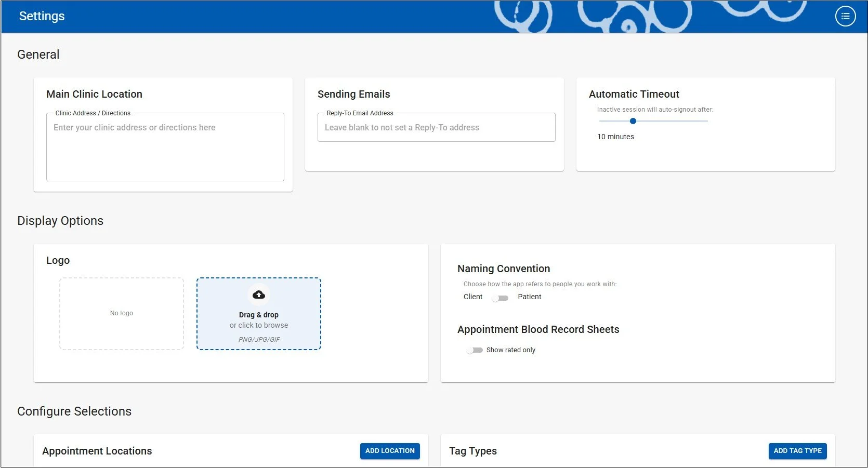868x468 pixels.
Task: Click the Clinic Address / Directions text field
Action: coord(165,147)
